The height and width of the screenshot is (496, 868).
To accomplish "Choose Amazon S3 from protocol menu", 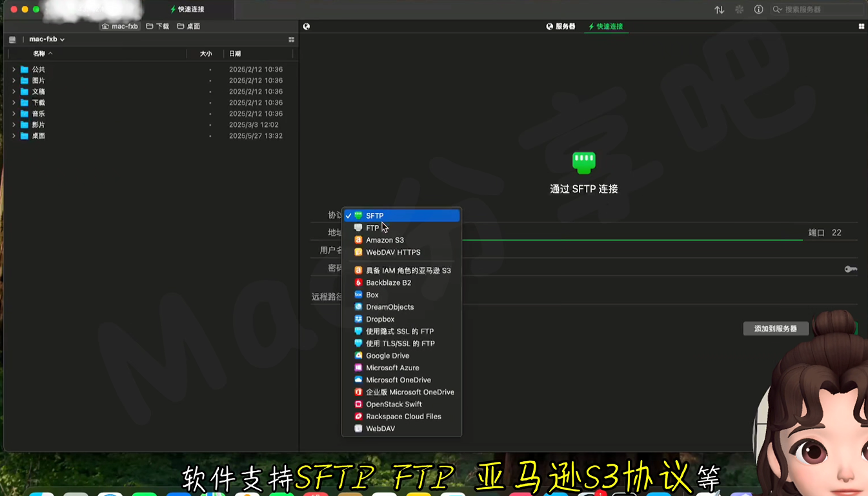I will 401,240.
